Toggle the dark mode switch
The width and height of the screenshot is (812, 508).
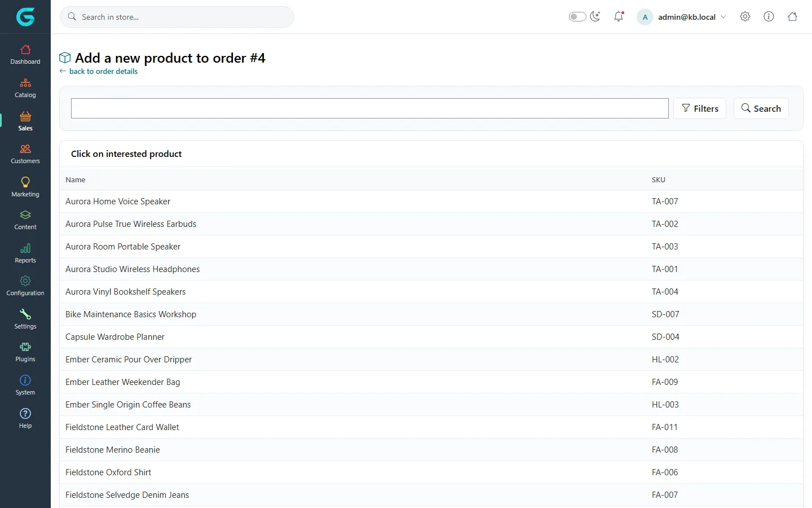click(x=577, y=16)
